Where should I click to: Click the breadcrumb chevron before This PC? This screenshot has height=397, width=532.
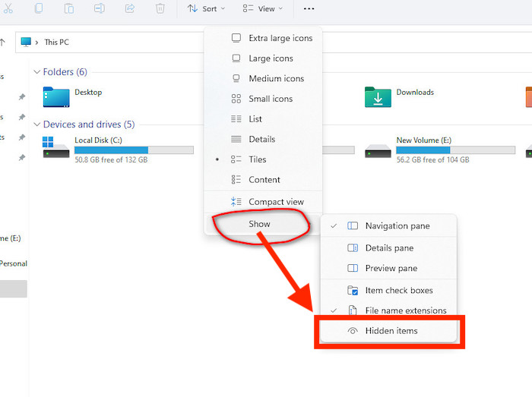(x=36, y=43)
